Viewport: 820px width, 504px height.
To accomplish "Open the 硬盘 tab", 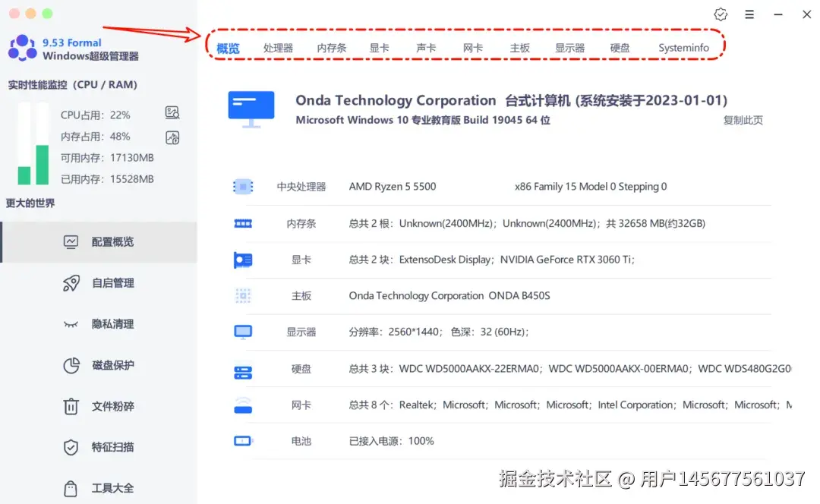I will 620,48.
